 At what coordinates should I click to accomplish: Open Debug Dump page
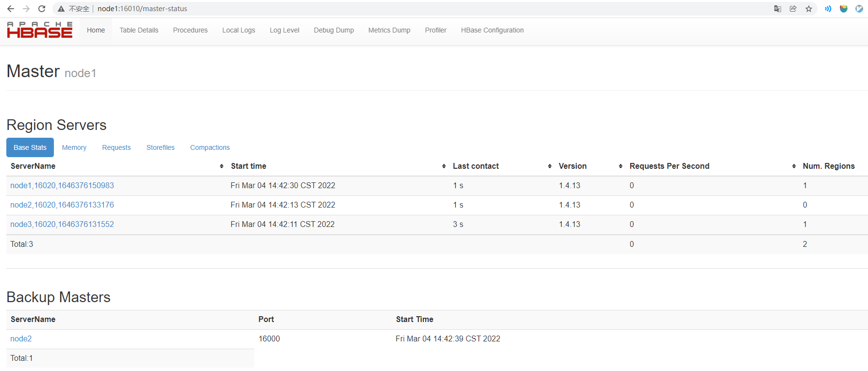pyautogui.click(x=334, y=30)
